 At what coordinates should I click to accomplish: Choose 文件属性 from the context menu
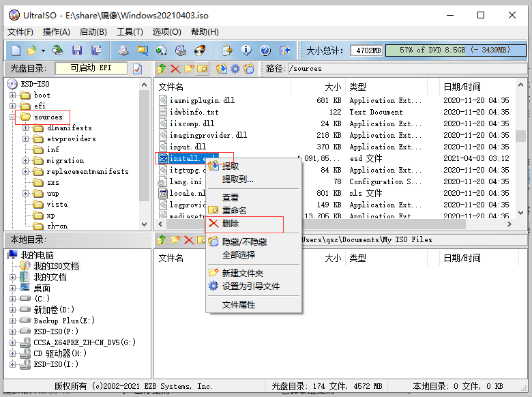(x=254, y=305)
